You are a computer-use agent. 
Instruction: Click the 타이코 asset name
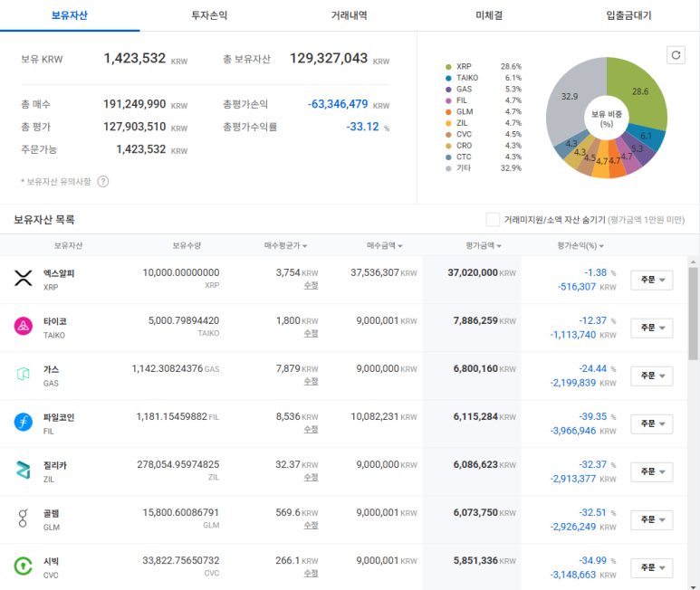click(55, 321)
